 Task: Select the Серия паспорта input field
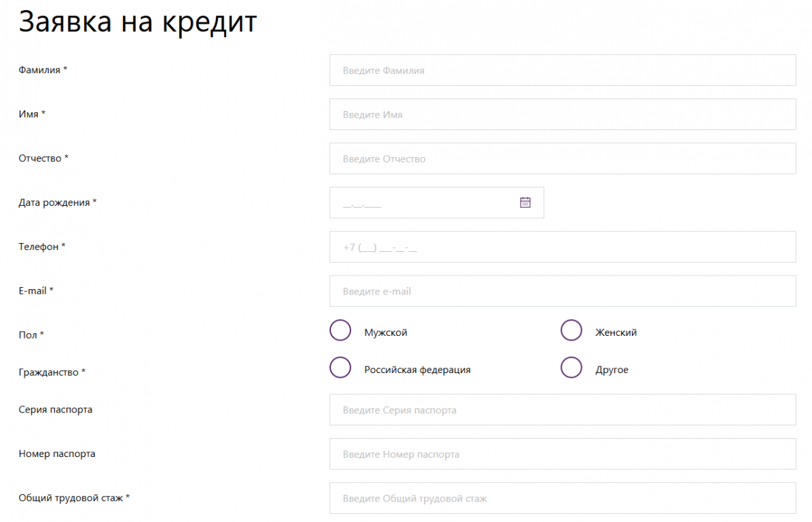562,410
